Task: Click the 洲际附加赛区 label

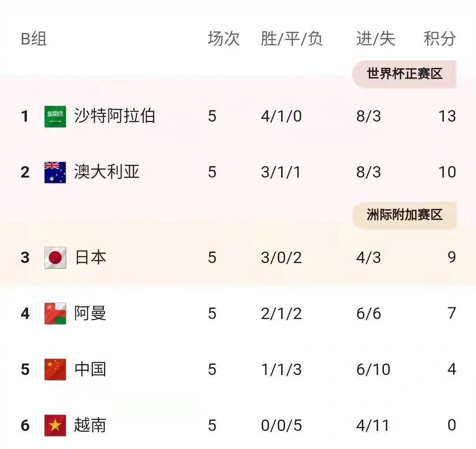Action: click(x=405, y=215)
